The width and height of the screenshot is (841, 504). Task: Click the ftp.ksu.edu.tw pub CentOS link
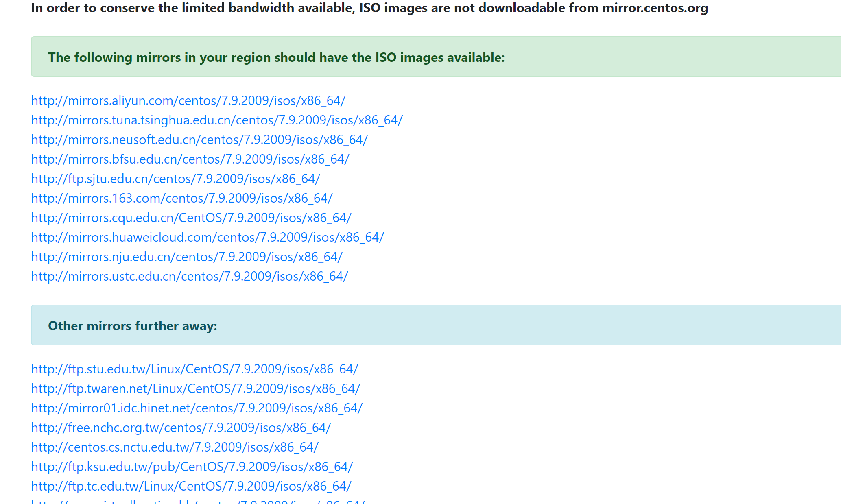tap(192, 467)
